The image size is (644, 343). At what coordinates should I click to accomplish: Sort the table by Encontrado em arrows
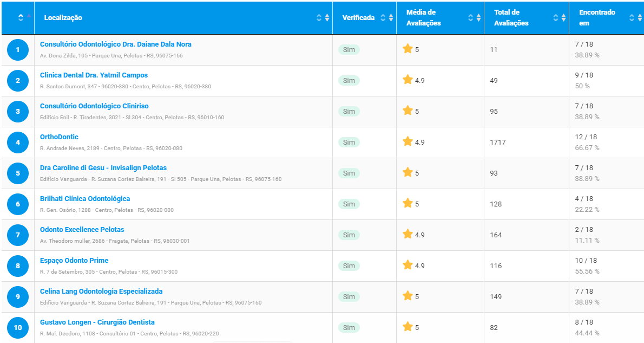click(x=635, y=18)
